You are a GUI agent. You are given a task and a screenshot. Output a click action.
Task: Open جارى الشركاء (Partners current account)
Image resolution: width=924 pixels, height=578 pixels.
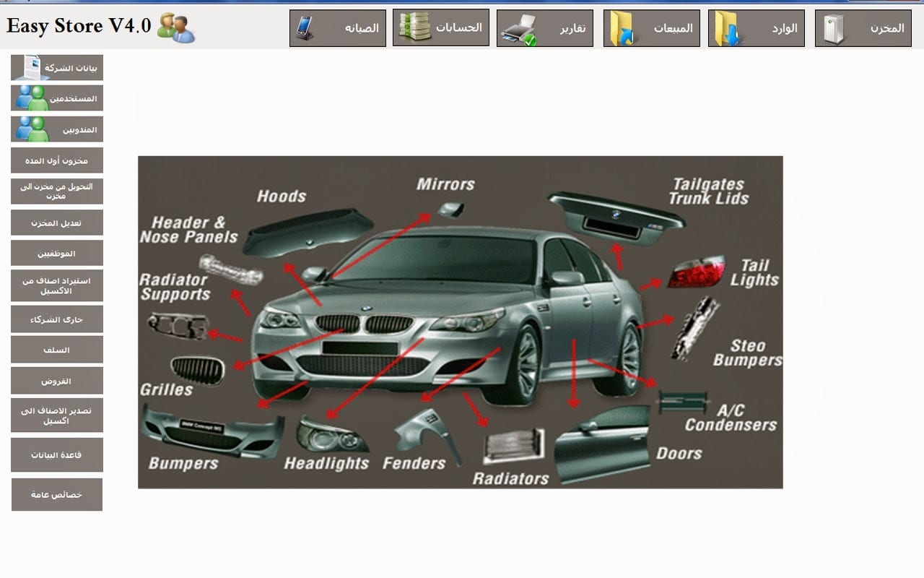click(57, 319)
